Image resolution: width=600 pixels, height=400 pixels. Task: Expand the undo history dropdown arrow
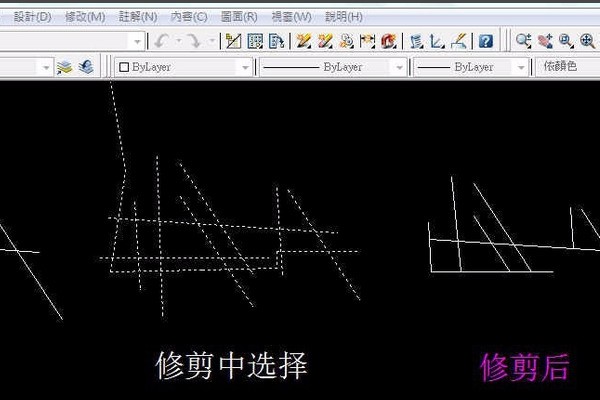(x=177, y=41)
